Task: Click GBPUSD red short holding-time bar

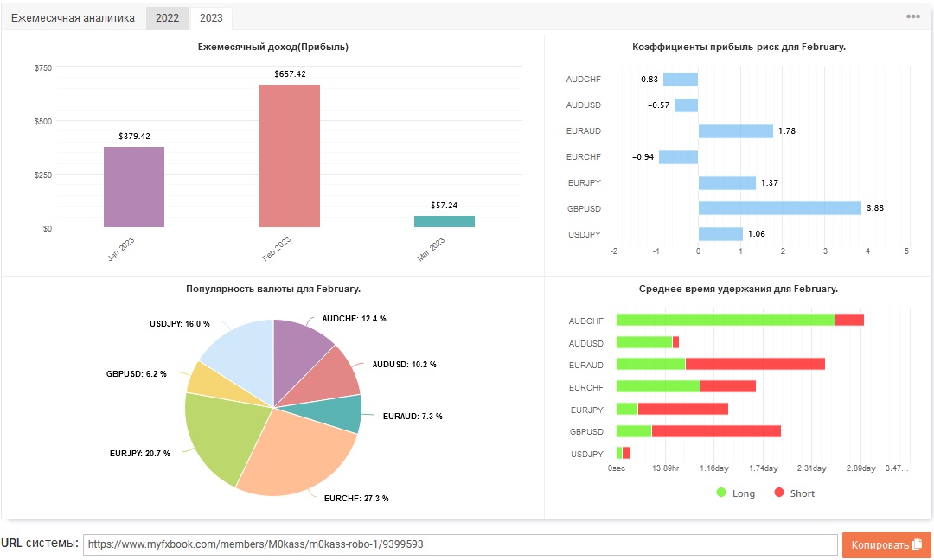Action: pyautogui.click(x=716, y=431)
